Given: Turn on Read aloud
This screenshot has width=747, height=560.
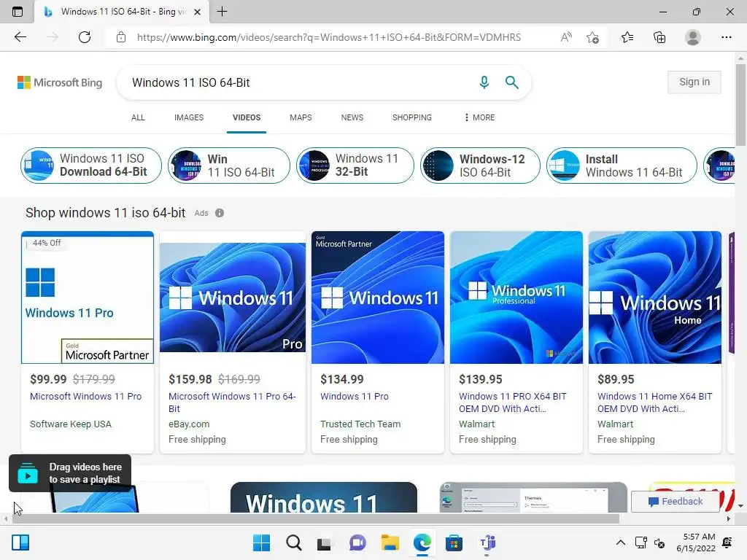Looking at the screenshot, I should (x=566, y=37).
